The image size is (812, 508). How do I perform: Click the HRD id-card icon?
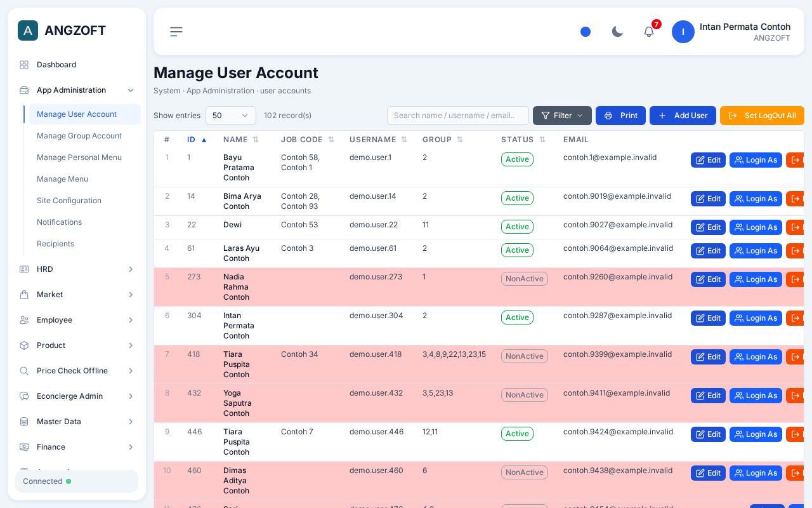24,269
